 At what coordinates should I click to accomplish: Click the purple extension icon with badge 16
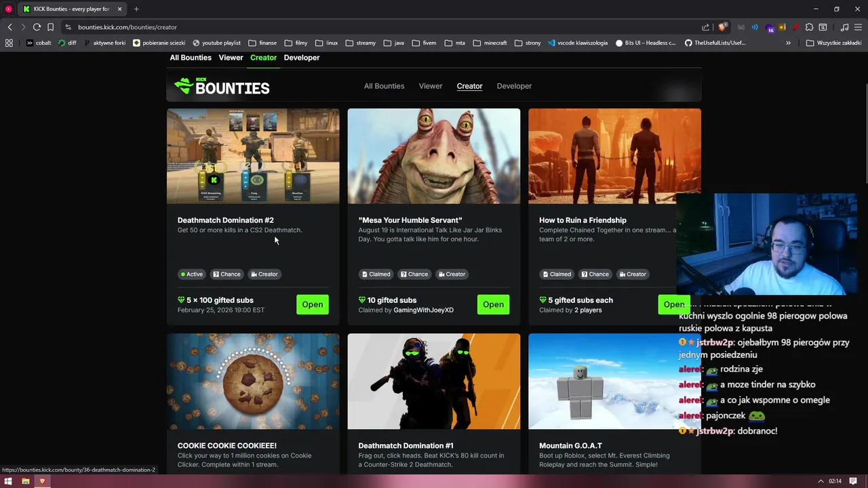tap(770, 28)
